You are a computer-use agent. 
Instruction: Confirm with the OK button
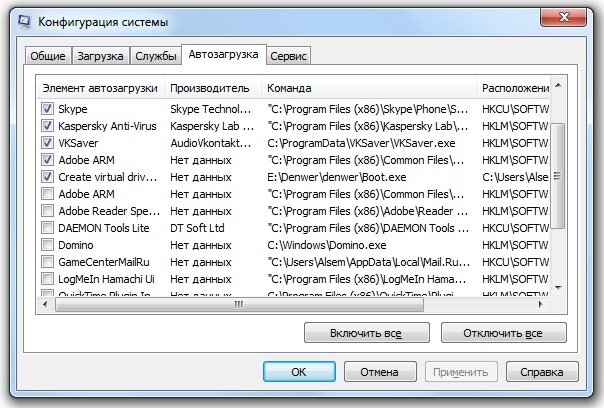299,372
